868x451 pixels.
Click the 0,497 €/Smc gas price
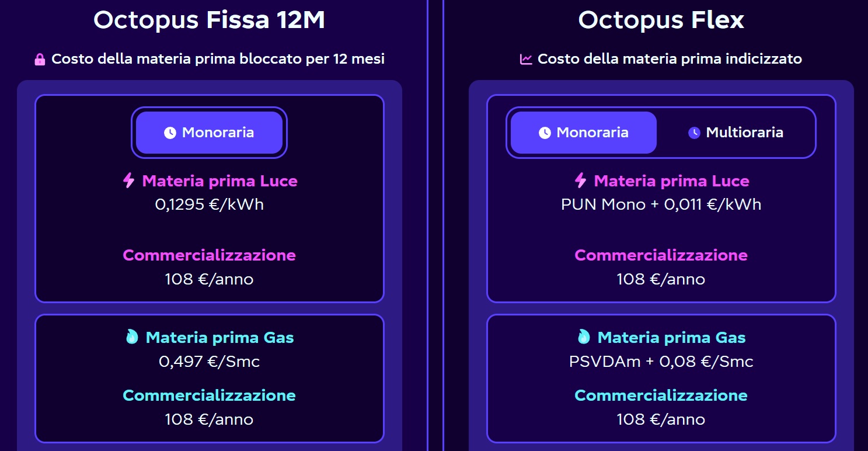point(209,362)
